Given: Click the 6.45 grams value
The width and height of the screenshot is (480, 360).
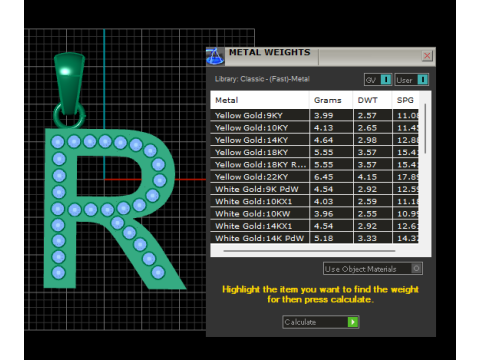Looking at the screenshot, I should click(x=323, y=177).
